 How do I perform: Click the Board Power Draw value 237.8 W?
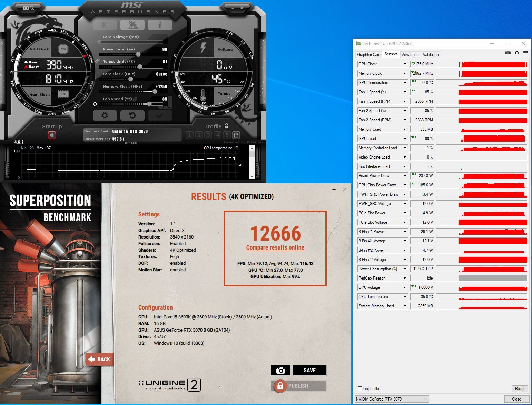422,176
